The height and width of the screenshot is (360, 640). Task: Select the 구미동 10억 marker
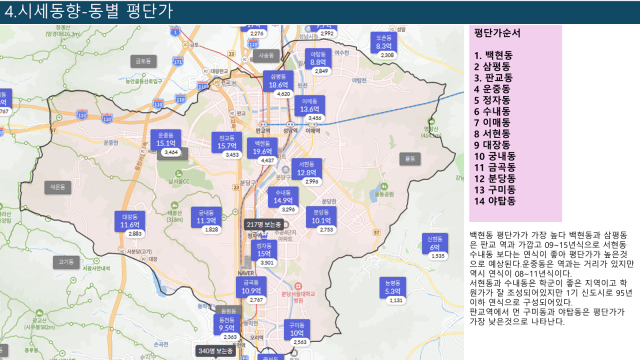click(x=297, y=330)
